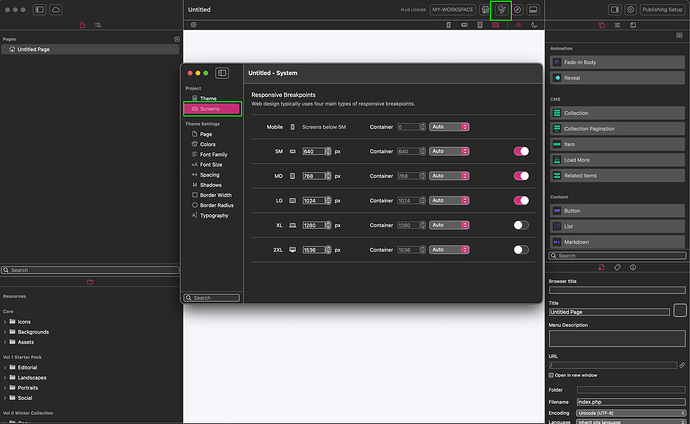Screen dimensions: 690x424
Task: Click the gear icon at canvas bar left
Action: click(194, 25)
